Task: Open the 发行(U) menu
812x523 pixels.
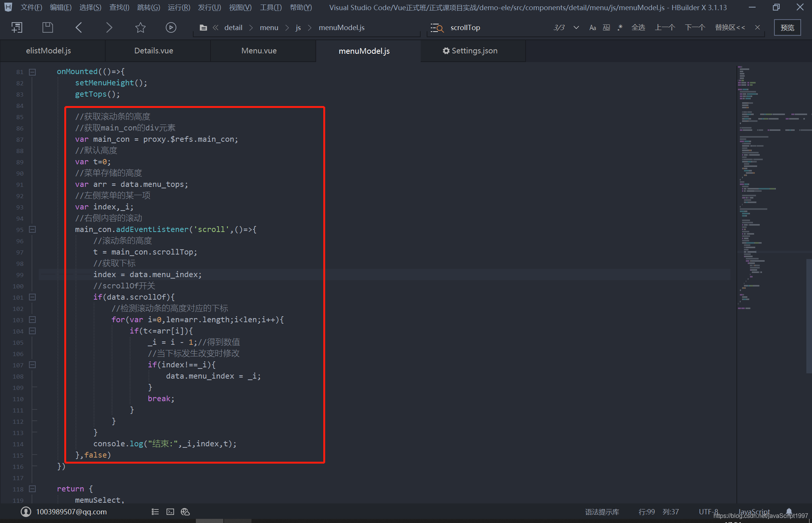Action: 209,8
